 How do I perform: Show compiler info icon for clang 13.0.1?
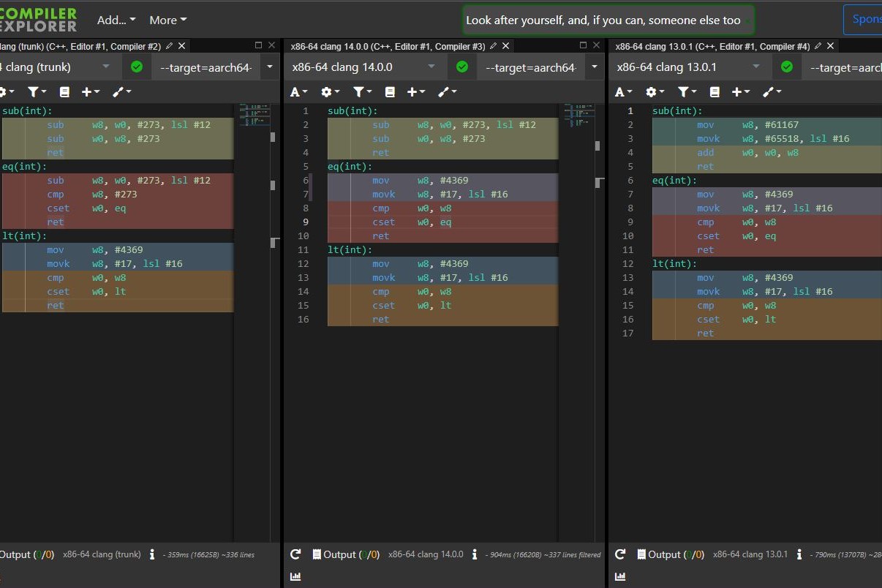point(799,554)
